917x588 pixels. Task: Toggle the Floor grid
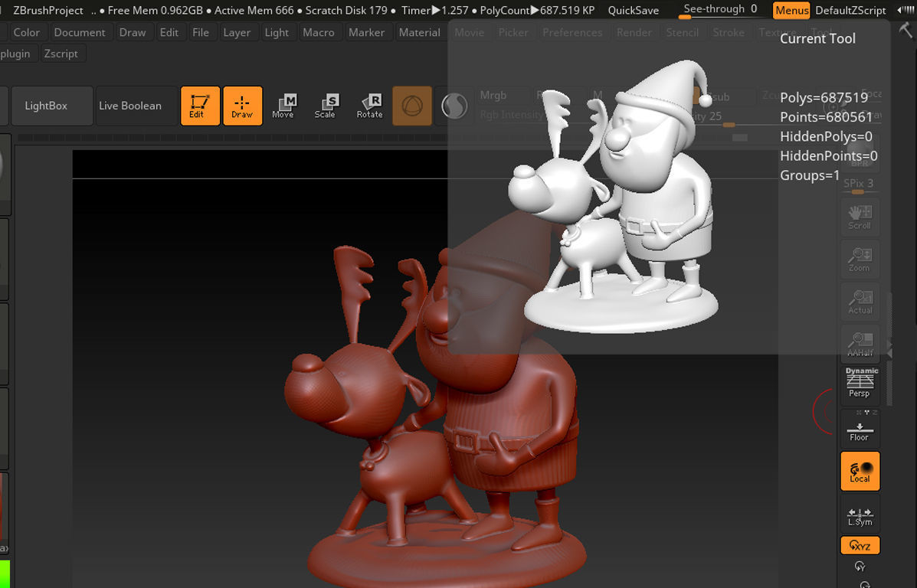point(860,427)
